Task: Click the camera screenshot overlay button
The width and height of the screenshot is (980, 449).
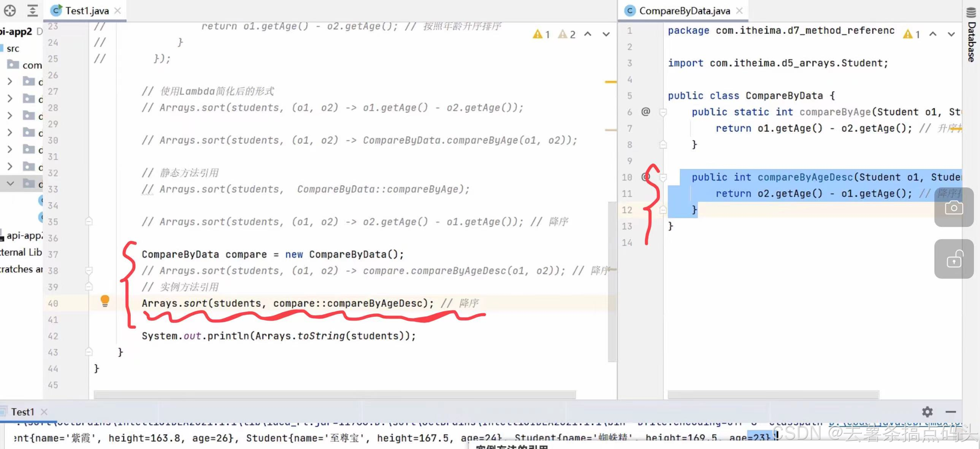Action: pos(954,207)
